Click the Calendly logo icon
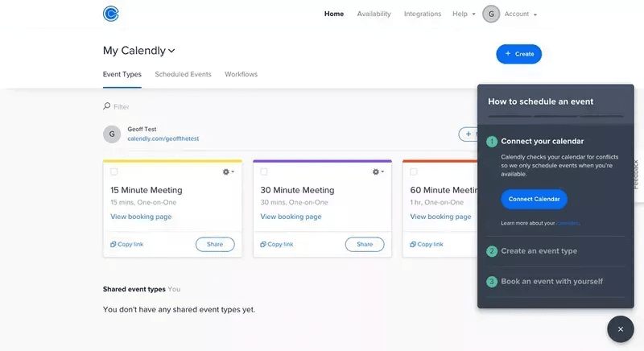644x351 pixels. point(111,14)
